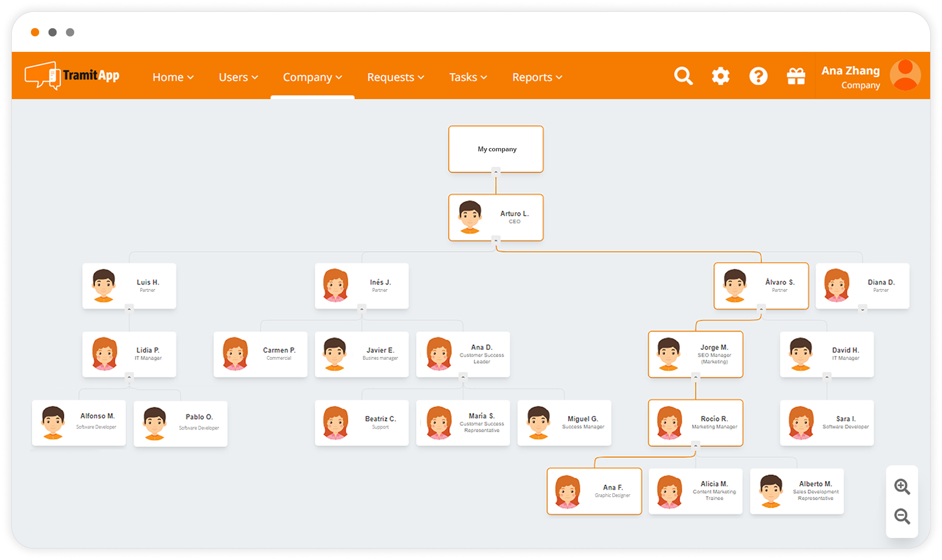Open the Requests dropdown menu
Viewport: 942px width, 560px height.
point(396,77)
